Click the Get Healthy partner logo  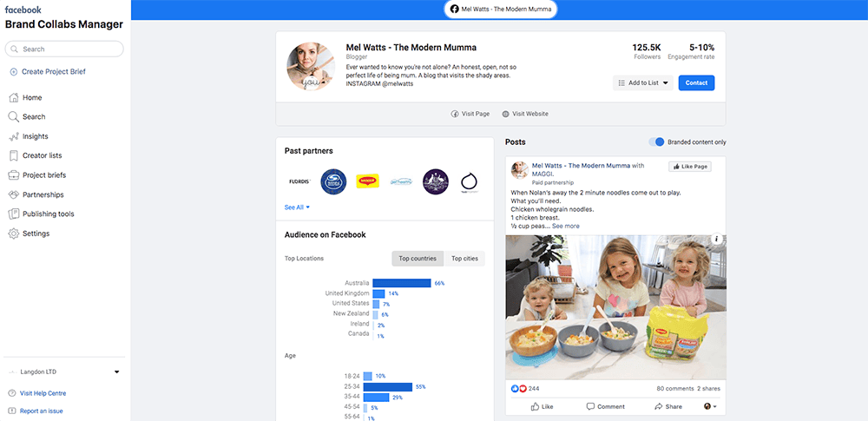(401, 181)
